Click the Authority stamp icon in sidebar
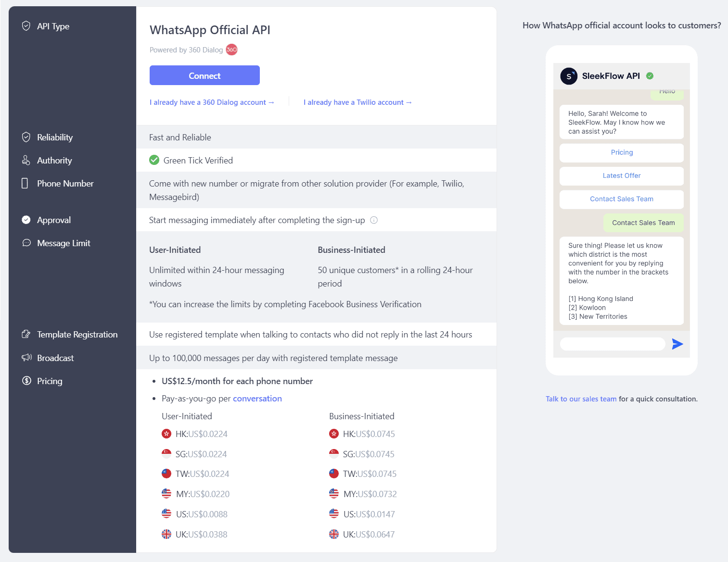 (26, 160)
